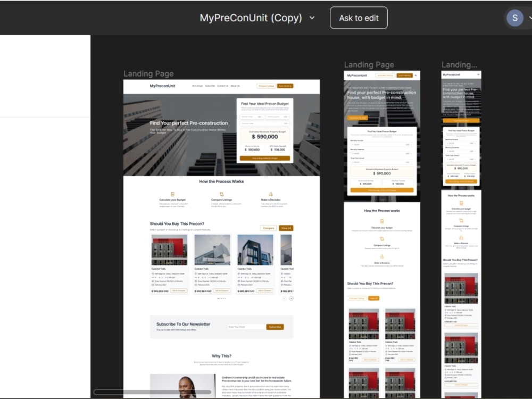Click the Ask to edit button
532x399 pixels.
359,18
